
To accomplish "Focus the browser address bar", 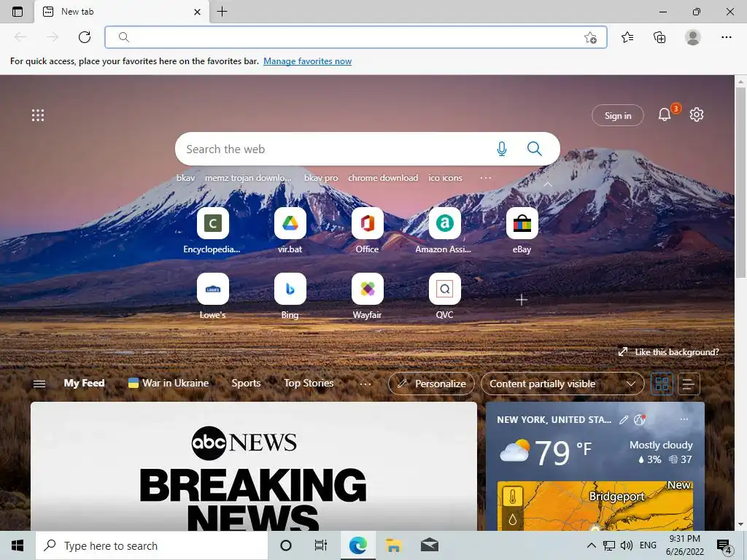I will click(355, 37).
